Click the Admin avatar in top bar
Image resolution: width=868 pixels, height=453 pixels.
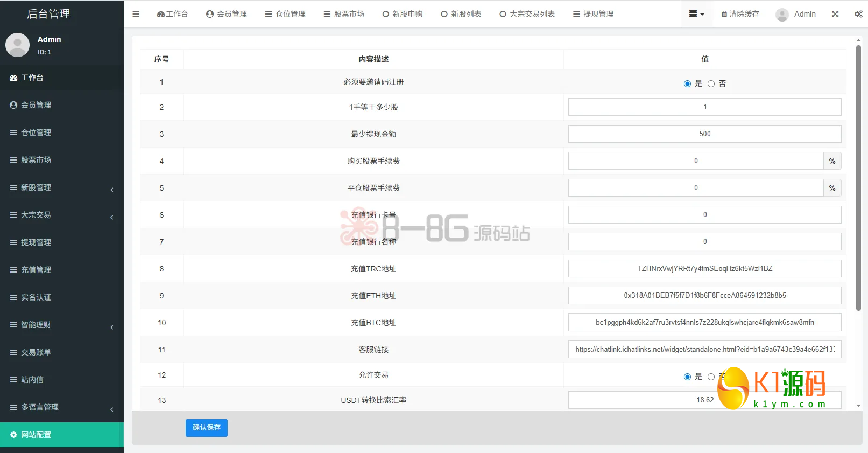pyautogui.click(x=782, y=15)
